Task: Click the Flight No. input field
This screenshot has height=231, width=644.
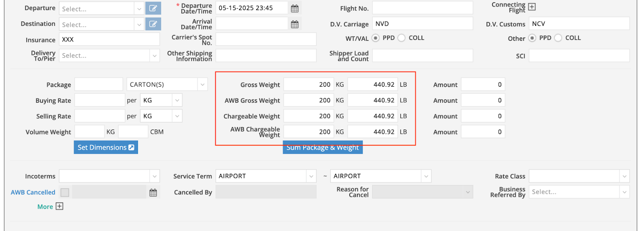Action: [x=422, y=8]
